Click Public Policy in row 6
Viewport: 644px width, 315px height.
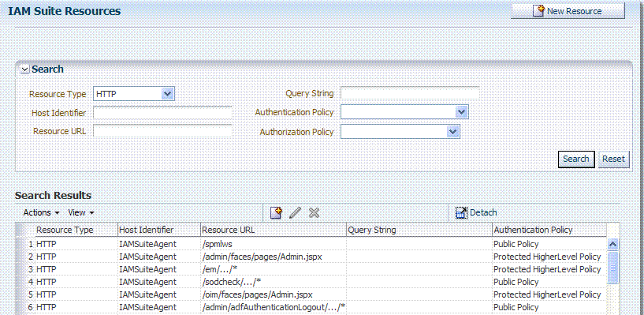point(516,308)
